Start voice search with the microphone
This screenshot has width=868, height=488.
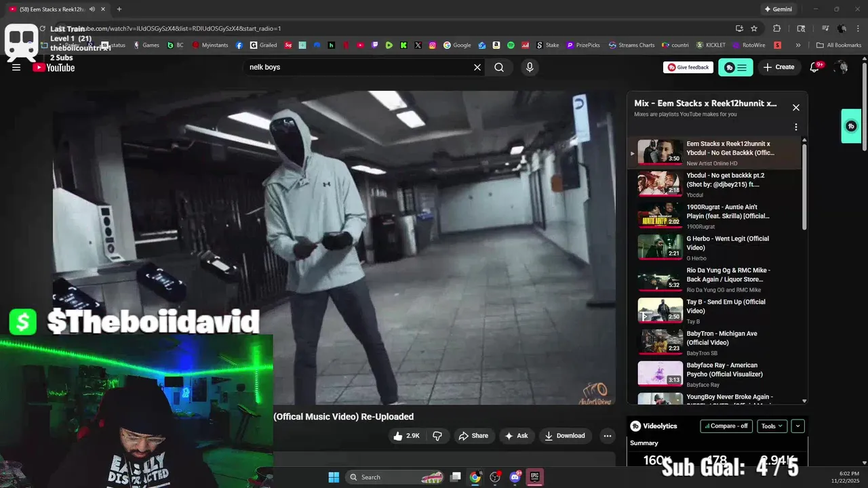530,67
